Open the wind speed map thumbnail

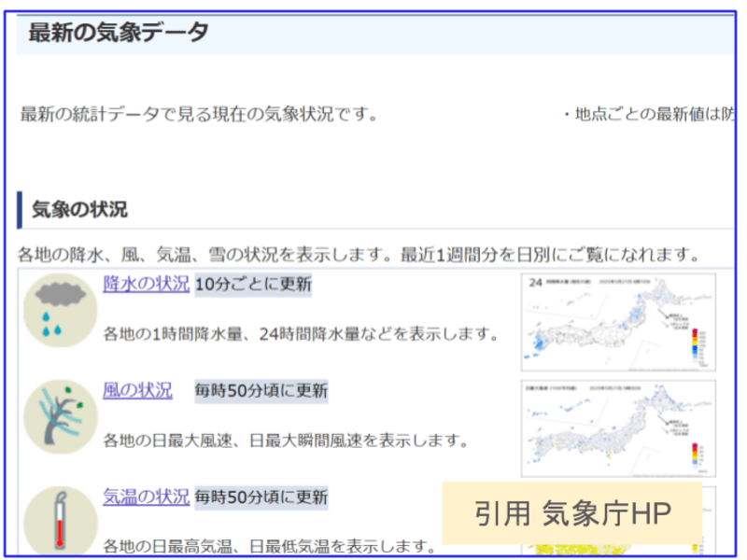[618, 427]
